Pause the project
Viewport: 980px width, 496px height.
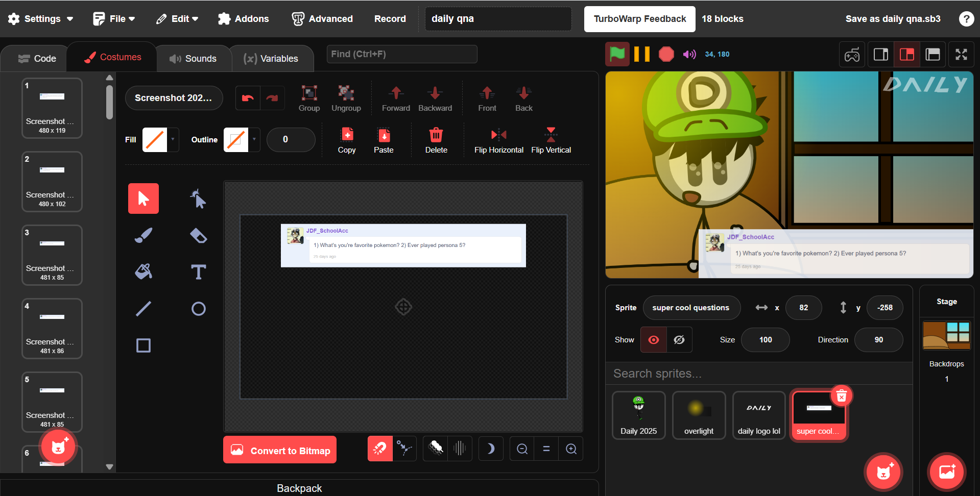click(642, 54)
